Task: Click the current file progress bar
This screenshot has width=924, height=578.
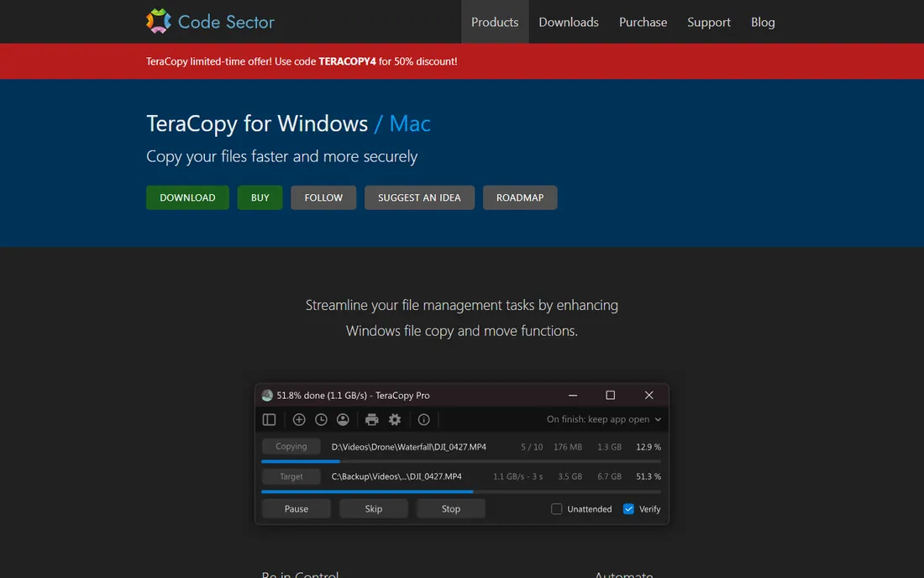Action: [461, 461]
